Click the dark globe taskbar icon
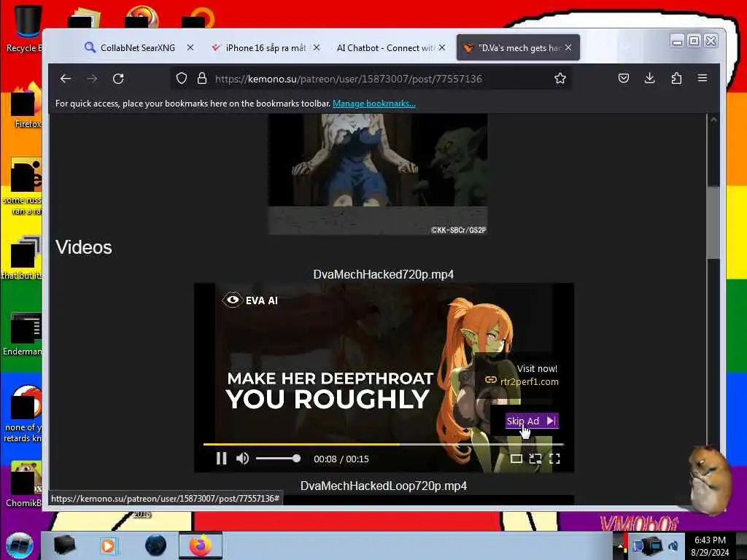Screen dimensions: 747x560 [x=155, y=545]
